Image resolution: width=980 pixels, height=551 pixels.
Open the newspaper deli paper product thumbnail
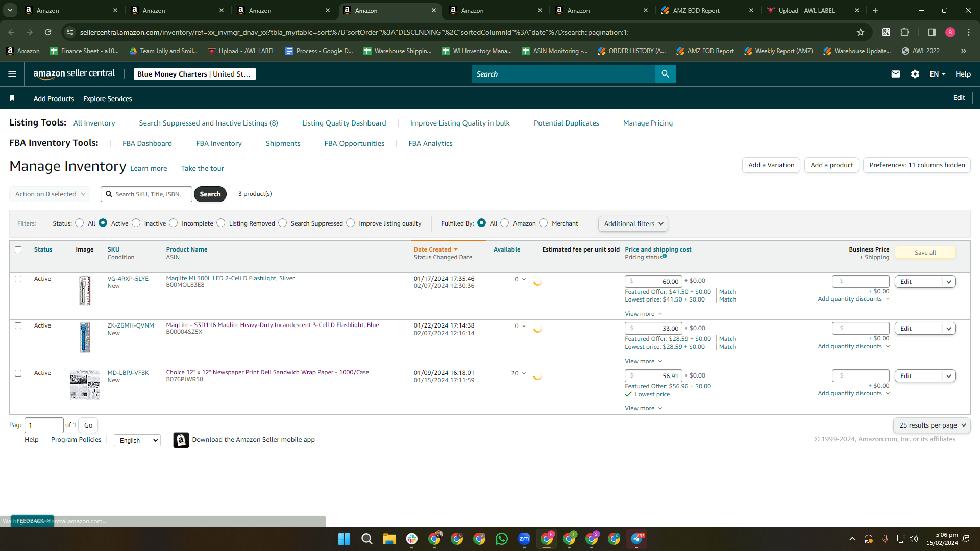pyautogui.click(x=85, y=385)
